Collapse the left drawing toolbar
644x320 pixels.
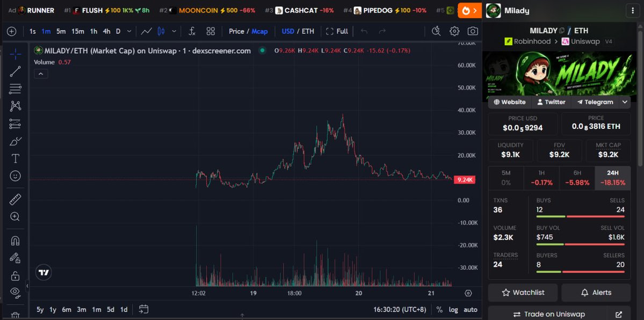27,286
